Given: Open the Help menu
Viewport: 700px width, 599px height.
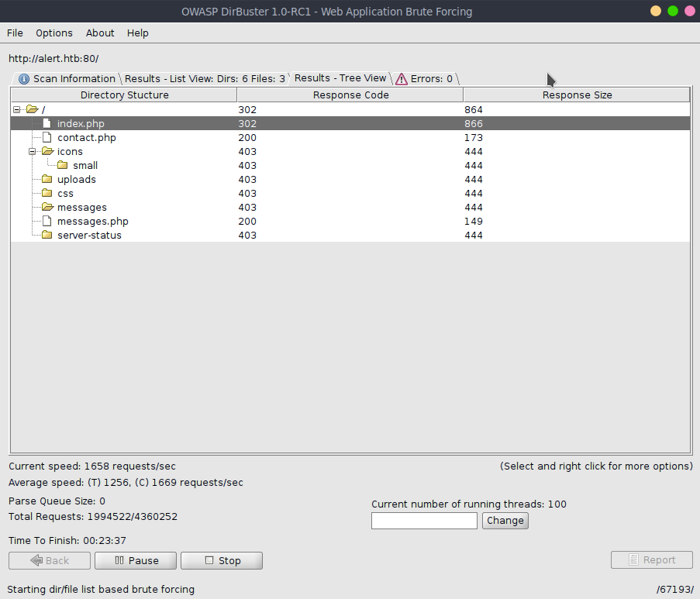Looking at the screenshot, I should (x=137, y=33).
